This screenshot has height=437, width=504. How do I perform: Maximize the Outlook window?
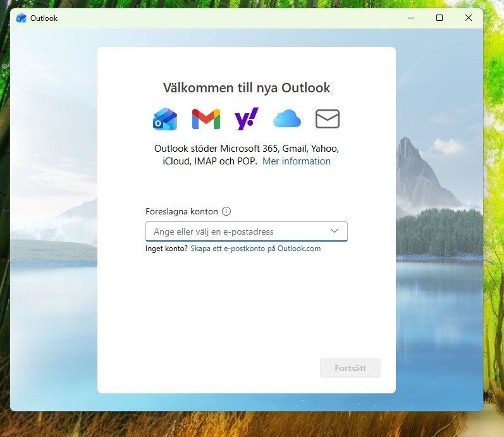(x=439, y=18)
